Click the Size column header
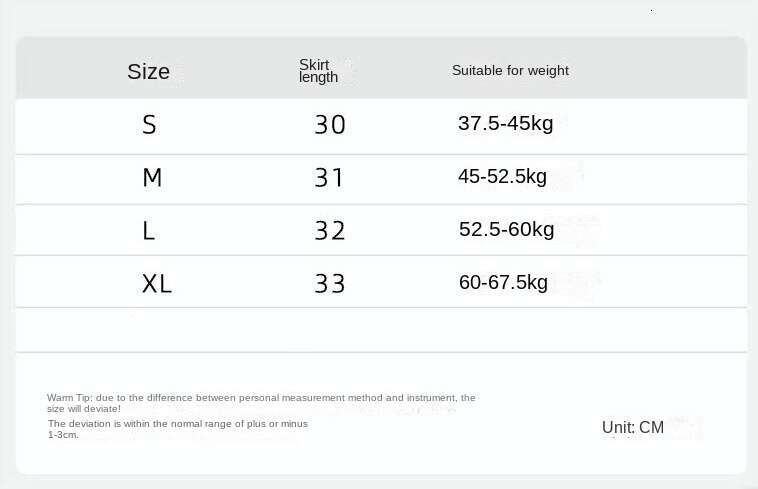The width and height of the screenshot is (758, 489). (x=148, y=71)
